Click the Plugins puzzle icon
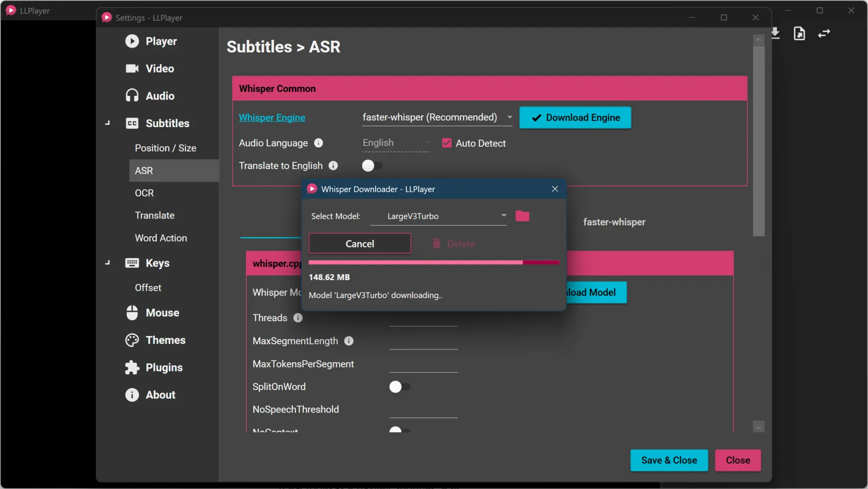This screenshot has width=868, height=489. pyautogui.click(x=132, y=367)
